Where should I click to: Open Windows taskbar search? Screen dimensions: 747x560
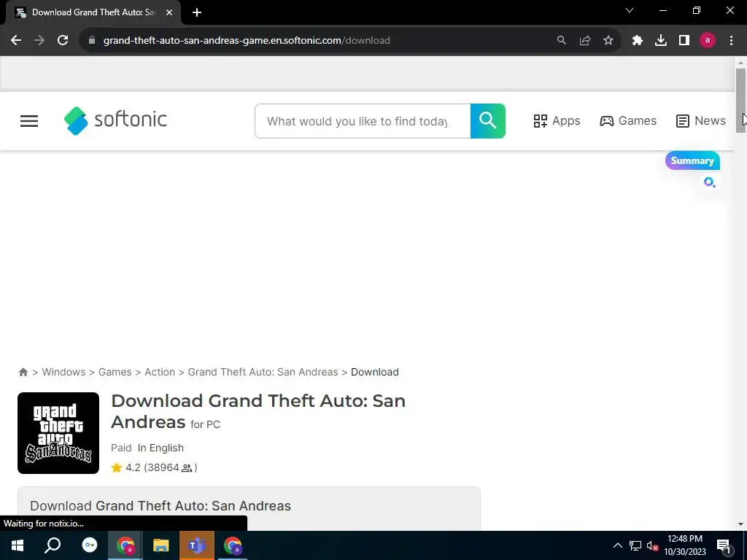click(53, 545)
